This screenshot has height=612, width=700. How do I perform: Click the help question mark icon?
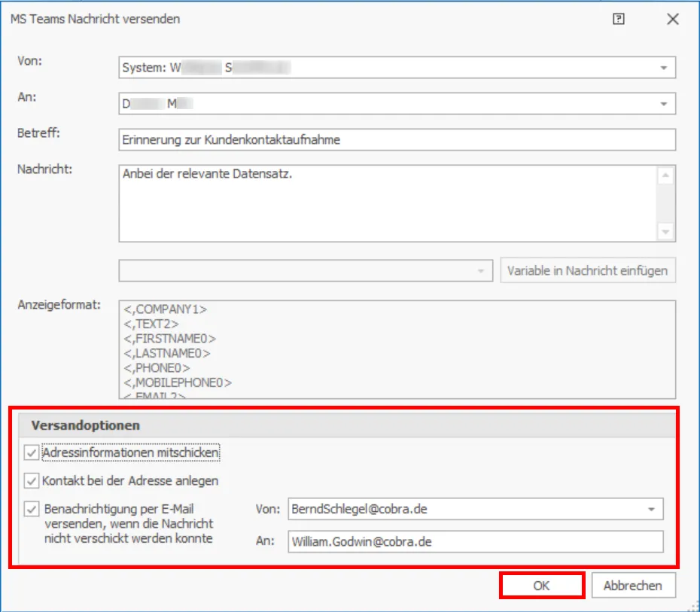pyautogui.click(x=618, y=19)
